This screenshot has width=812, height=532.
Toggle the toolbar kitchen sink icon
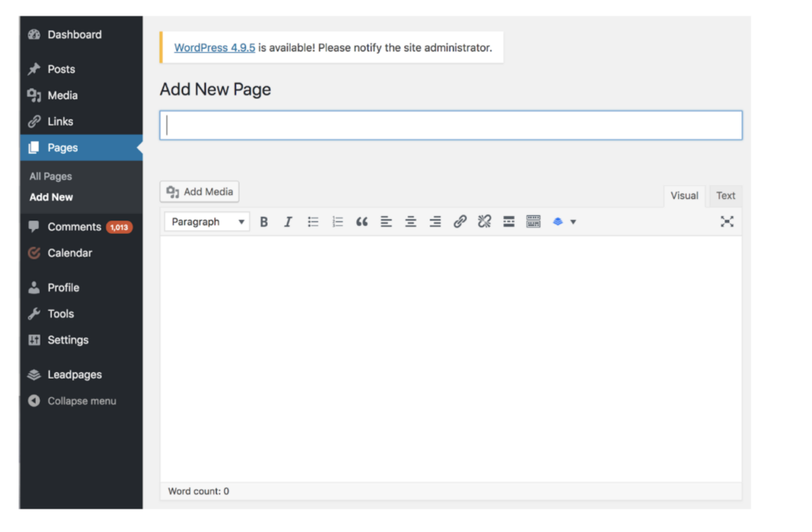point(533,222)
